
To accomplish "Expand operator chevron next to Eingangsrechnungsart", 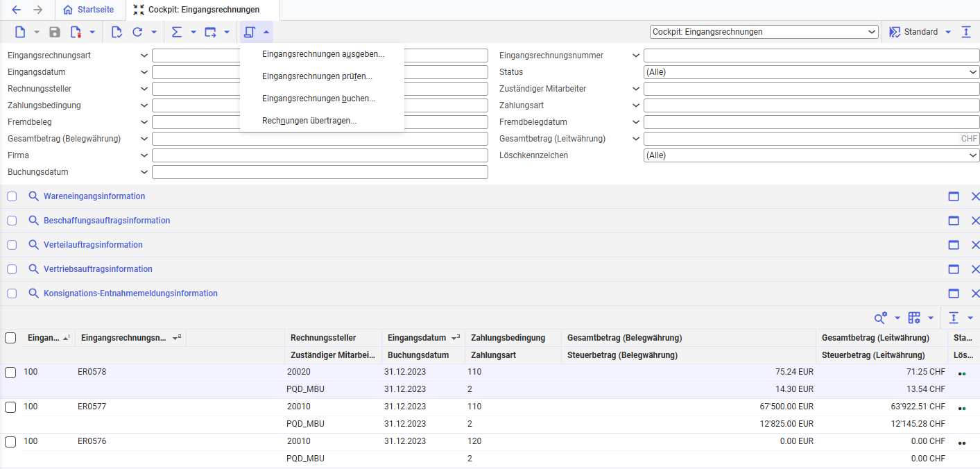I will click(144, 56).
